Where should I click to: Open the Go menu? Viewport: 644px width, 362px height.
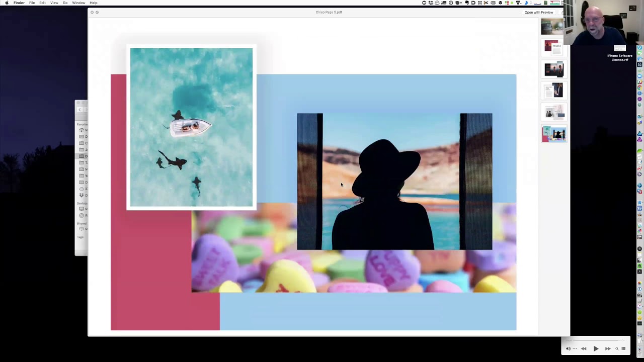click(65, 3)
